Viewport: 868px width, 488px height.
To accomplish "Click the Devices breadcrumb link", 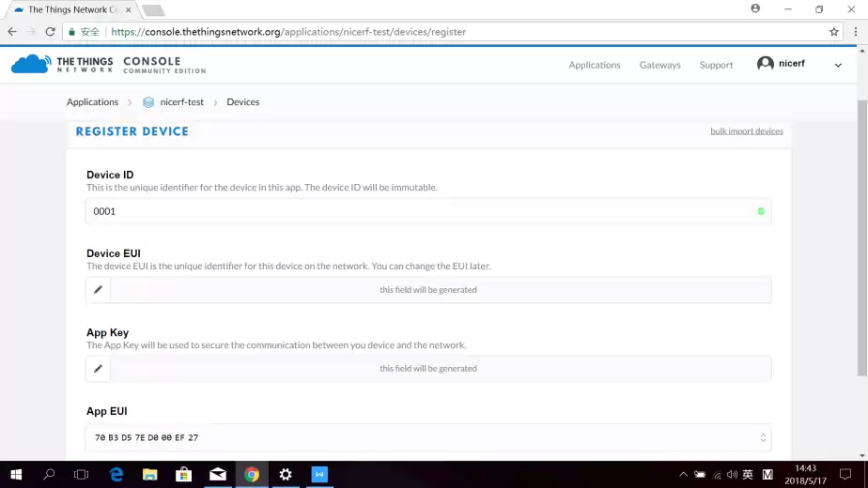I will click(242, 102).
